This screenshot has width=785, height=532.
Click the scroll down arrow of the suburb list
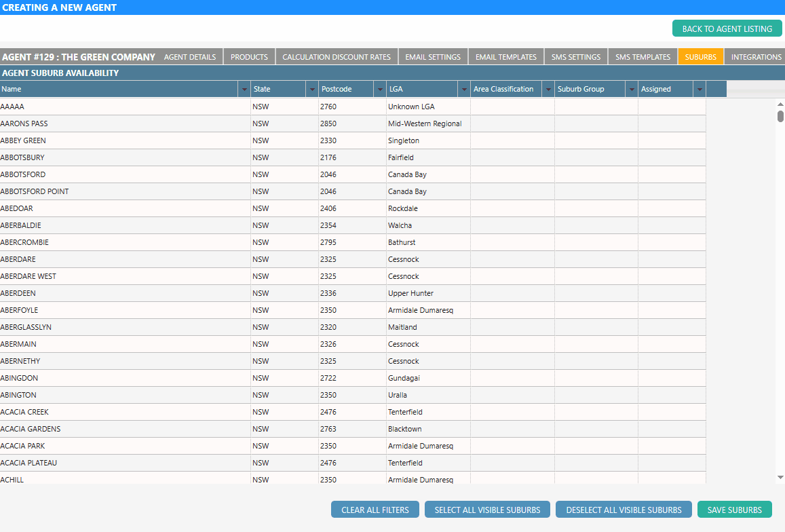(780, 477)
